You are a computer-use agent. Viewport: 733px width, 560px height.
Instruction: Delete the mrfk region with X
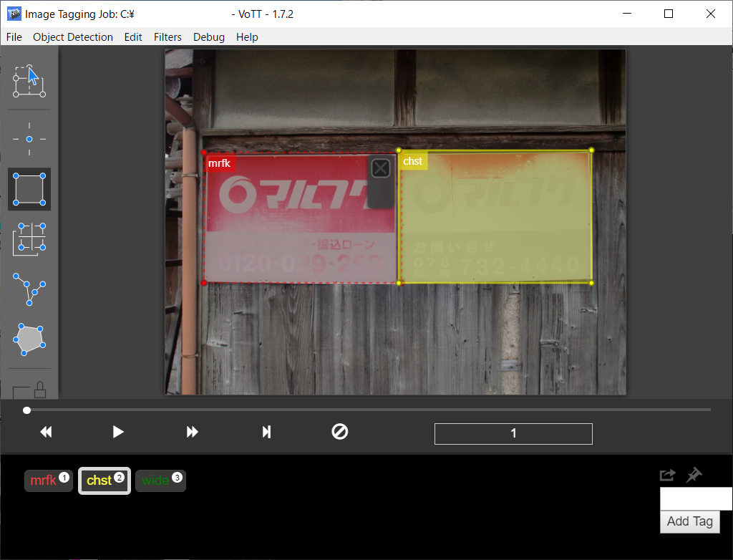click(381, 168)
